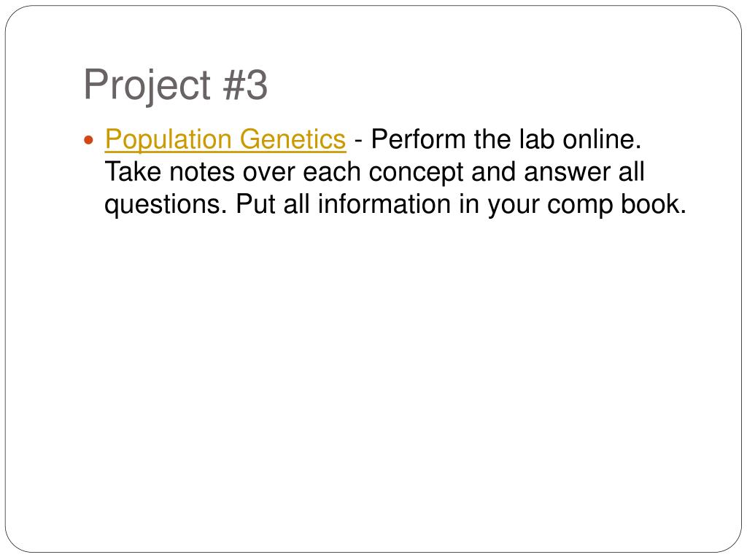This screenshot has height=560, width=747.
Task: Click the dash after the Population Genetics link
Action: [359, 141]
